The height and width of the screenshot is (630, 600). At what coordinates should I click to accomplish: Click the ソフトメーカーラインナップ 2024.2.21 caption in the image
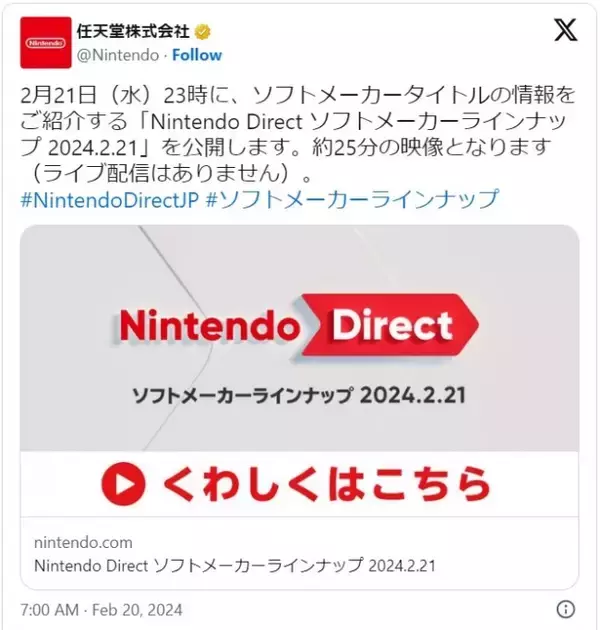299,395
